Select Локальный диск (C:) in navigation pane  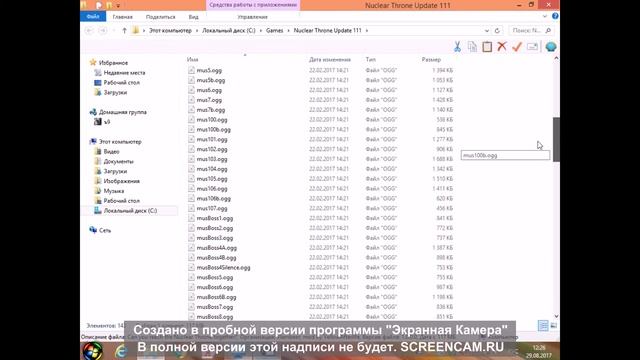[x=130, y=211]
